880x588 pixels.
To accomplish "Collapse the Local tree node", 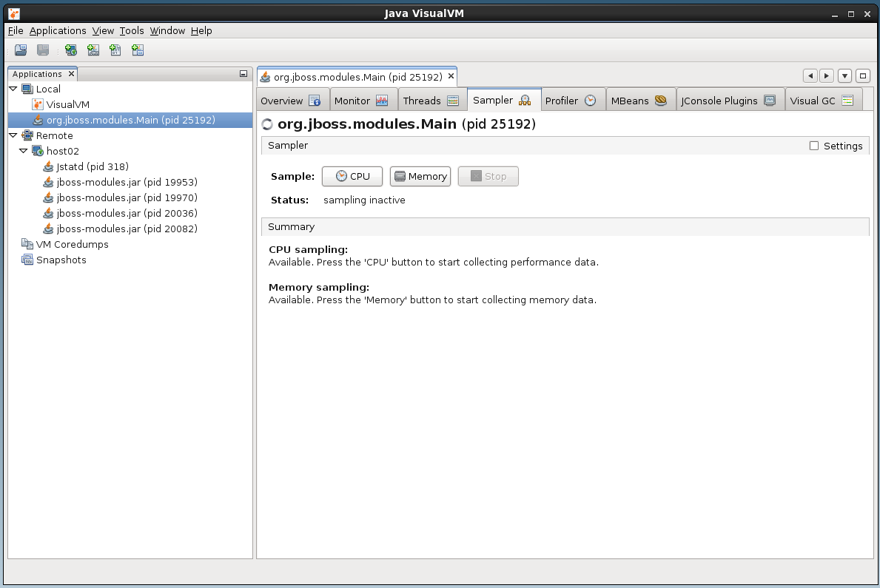I will click(x=13, y=89).
